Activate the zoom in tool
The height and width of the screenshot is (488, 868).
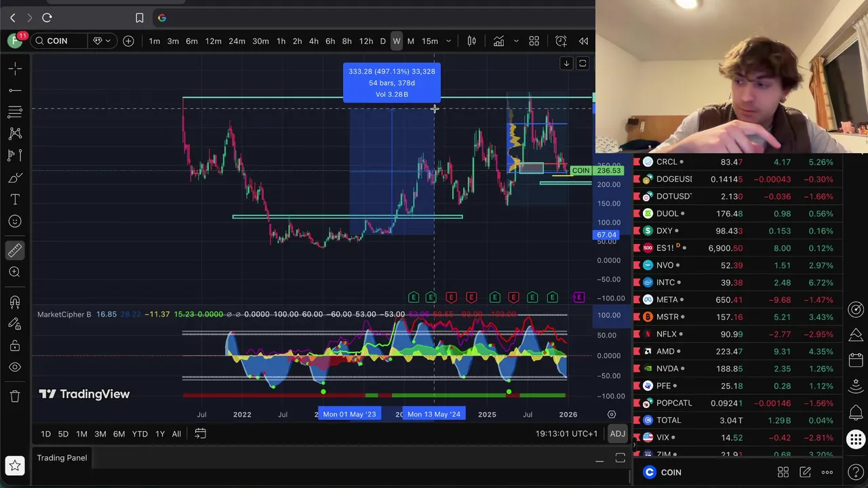click(15, 272)
